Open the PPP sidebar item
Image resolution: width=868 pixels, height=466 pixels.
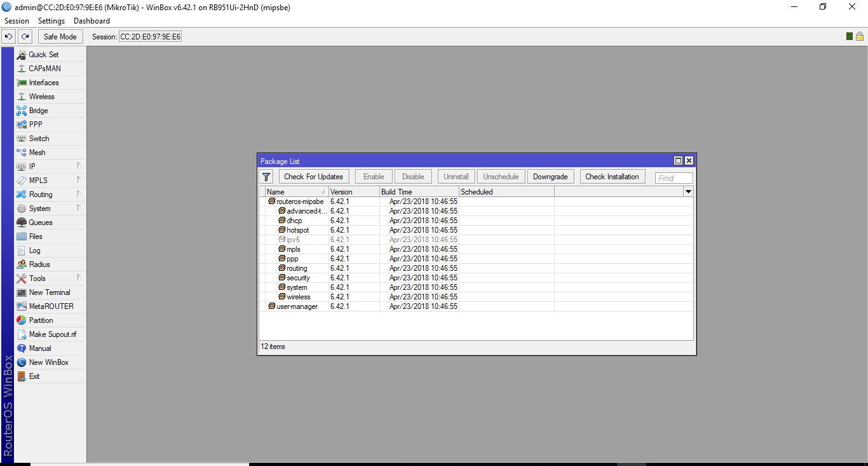(50, 125)
